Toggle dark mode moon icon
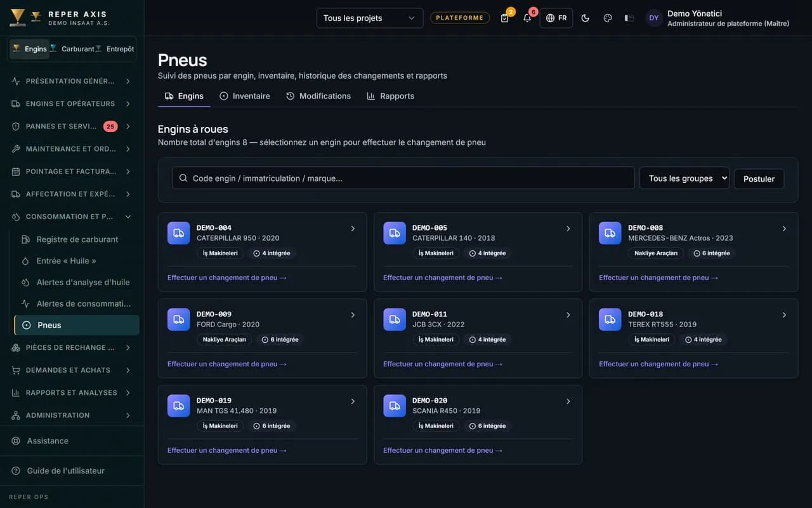Screen dimensions: 812x508 tap(586, 18)
